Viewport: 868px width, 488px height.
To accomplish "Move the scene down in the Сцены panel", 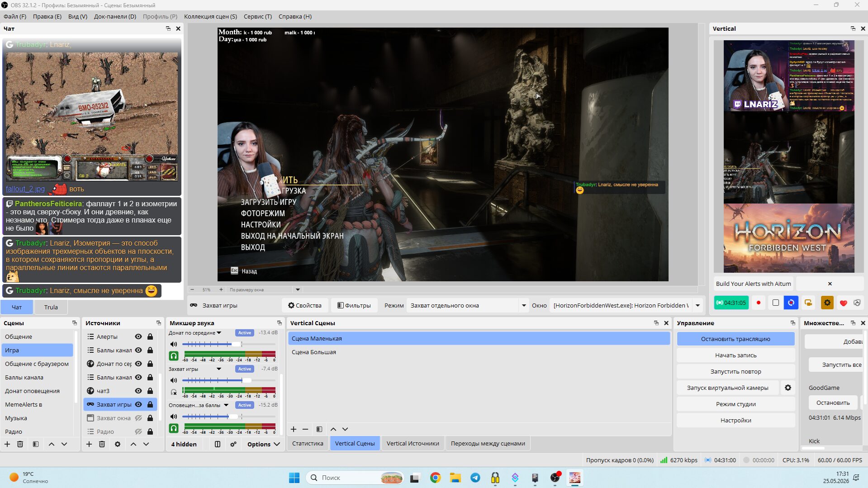I will click(64, 444).
